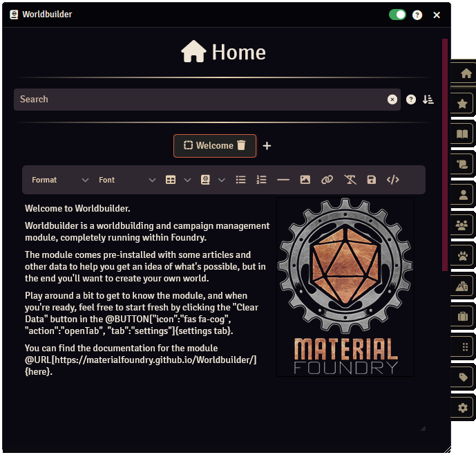The image size is (476, 455).
Task: Open the scroll icon sidebar tab
Action: [x=462, y=165]
